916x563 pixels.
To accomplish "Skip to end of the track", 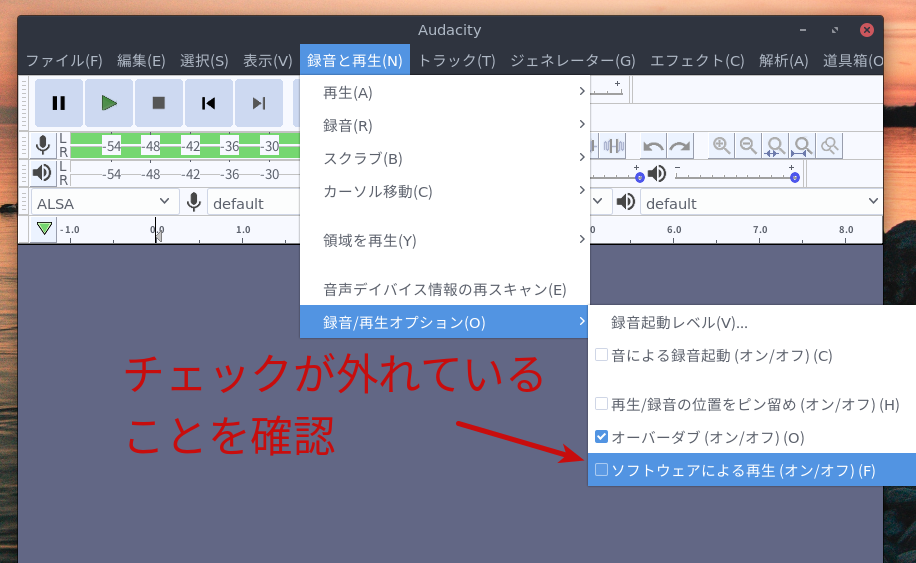I will (259, 103).
